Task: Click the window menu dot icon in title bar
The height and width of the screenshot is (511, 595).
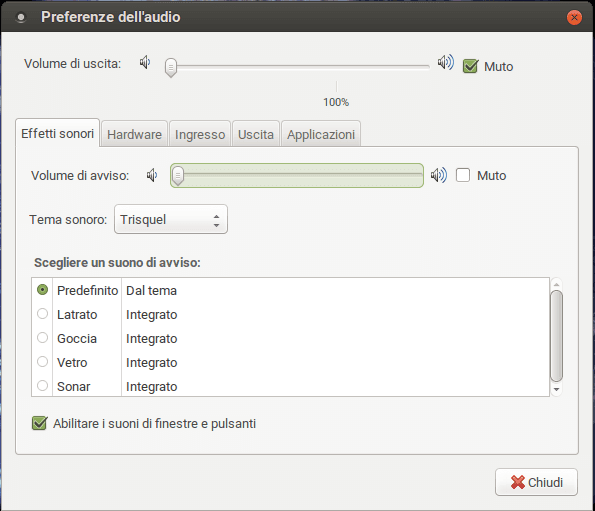Action: (x=21, y=17)
